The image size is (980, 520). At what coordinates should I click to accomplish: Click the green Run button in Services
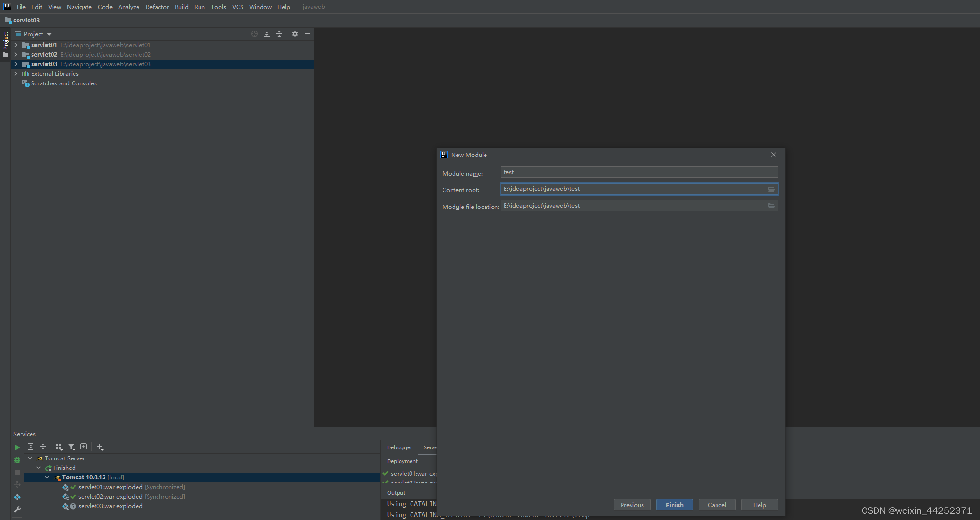click(x=17, y=447)
